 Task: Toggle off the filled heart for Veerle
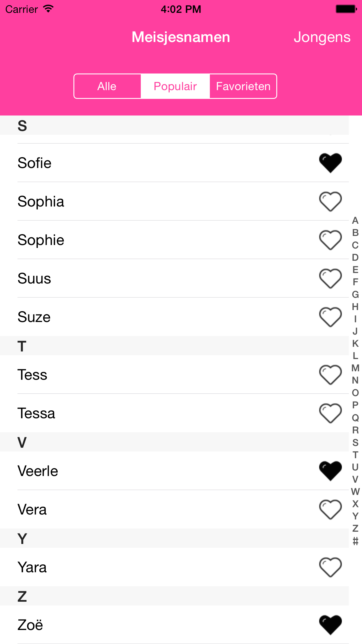pos(330,471)
